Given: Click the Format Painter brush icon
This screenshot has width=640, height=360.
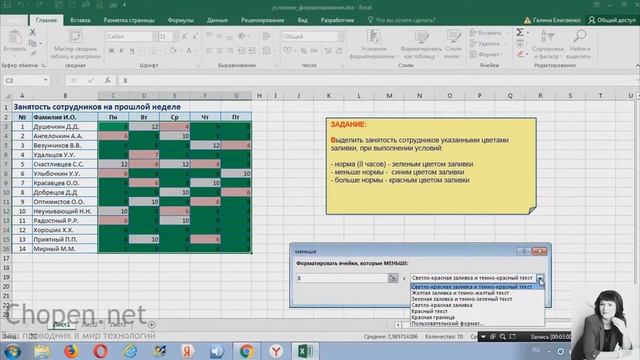Looking at the screenshot, I should coord(33,53).
